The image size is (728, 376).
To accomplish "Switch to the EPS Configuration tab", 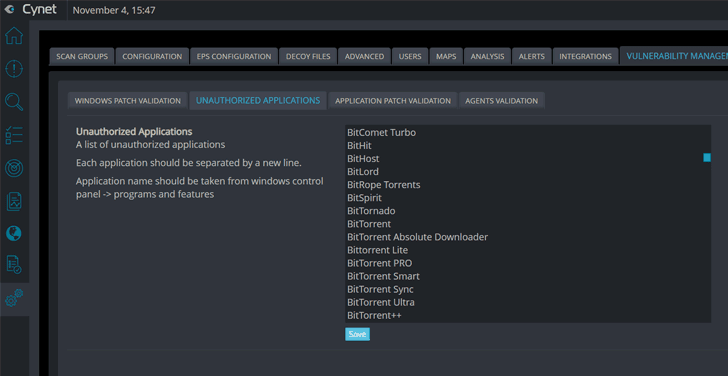I will click(234, 56).
